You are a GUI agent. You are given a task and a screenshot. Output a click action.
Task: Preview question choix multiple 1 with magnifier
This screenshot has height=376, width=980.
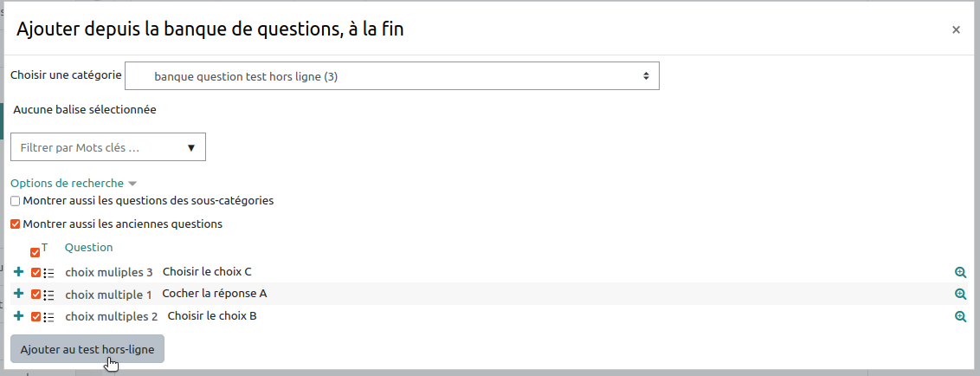point(960,295)
